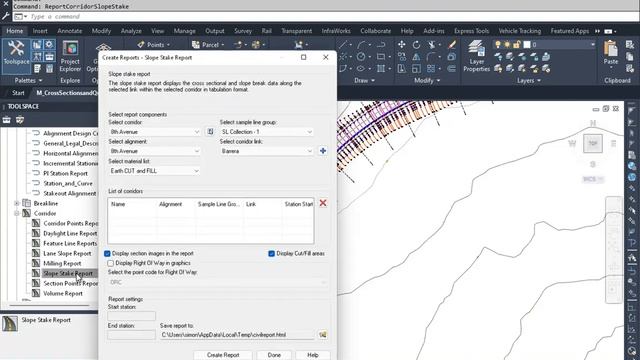This screenshot has width=640, height=360.
Task: Open the Select sample line group dropdown
Action: [x=267, y=132]
